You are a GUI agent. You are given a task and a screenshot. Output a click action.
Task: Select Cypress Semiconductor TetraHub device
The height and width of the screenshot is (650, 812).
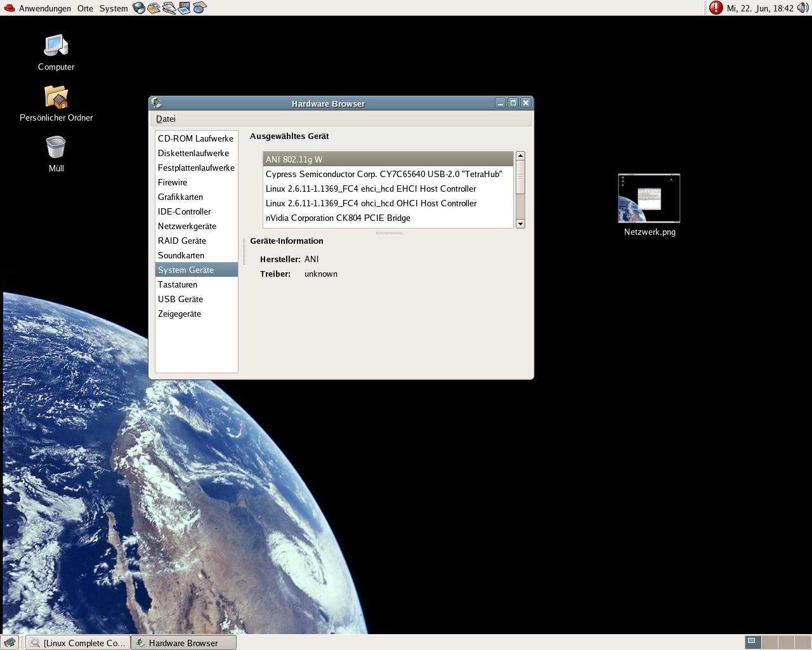(x=388, y=174)
